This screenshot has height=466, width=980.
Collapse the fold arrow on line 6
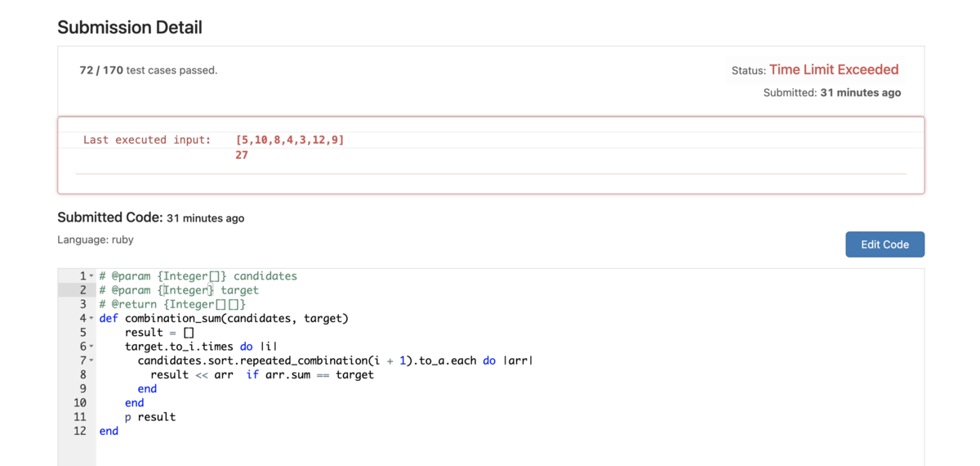click(x=91, y=347)
